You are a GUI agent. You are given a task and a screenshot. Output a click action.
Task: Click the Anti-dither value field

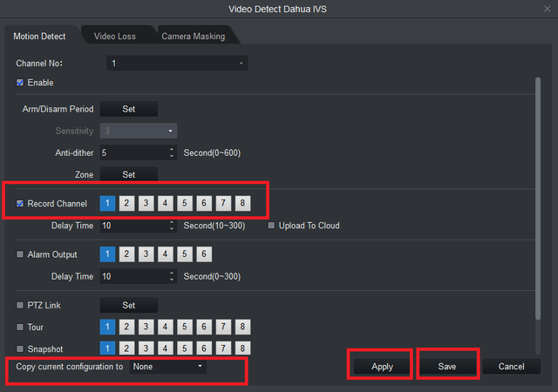tap(133, 153)
